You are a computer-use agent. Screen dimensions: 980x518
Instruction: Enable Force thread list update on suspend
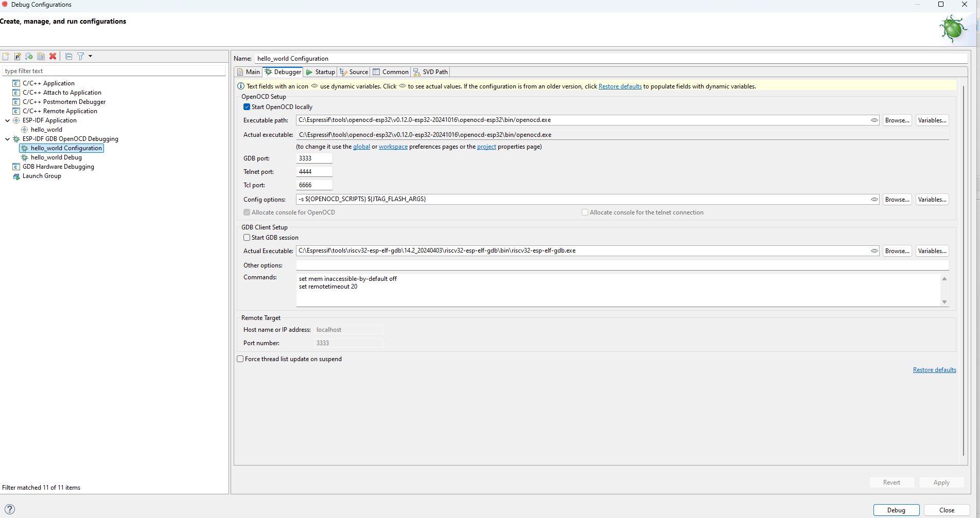240,359
